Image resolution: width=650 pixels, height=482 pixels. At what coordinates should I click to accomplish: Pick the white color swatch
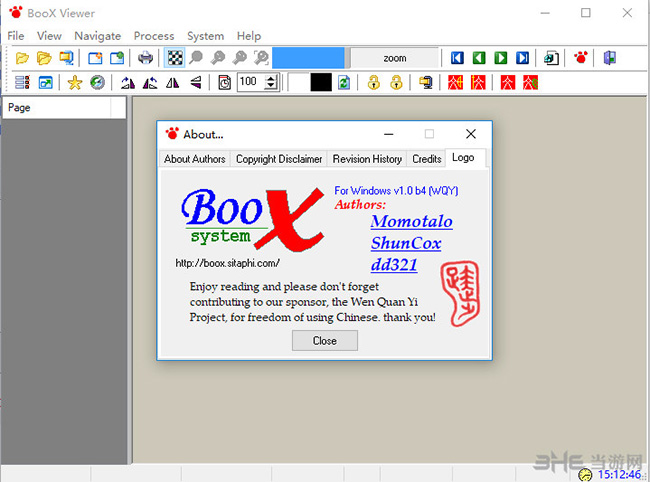point(299,82)
